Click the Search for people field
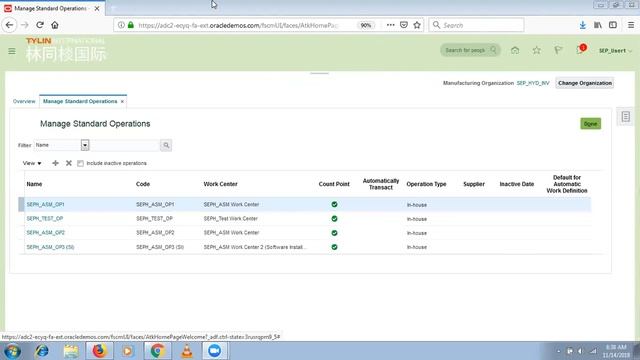640x360 pixels. [x=470, y=50]
